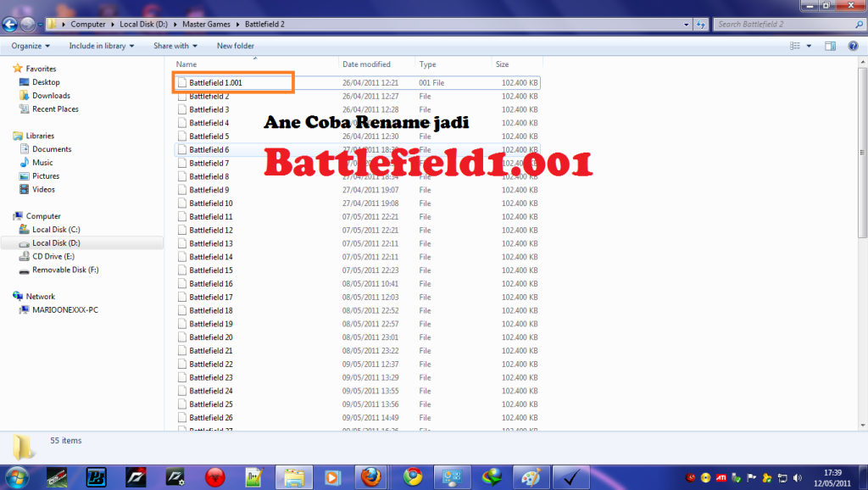Select Computer in navigation pane

43,216
